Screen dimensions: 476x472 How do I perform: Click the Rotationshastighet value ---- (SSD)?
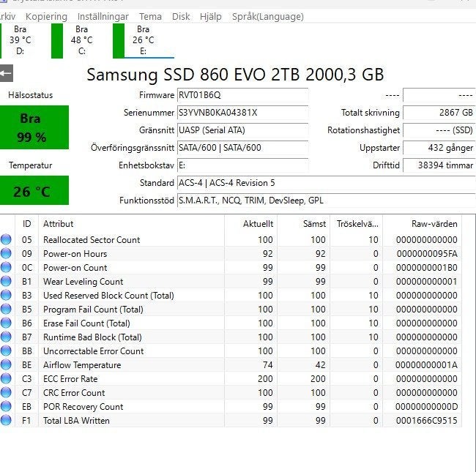tap(439, 130)
